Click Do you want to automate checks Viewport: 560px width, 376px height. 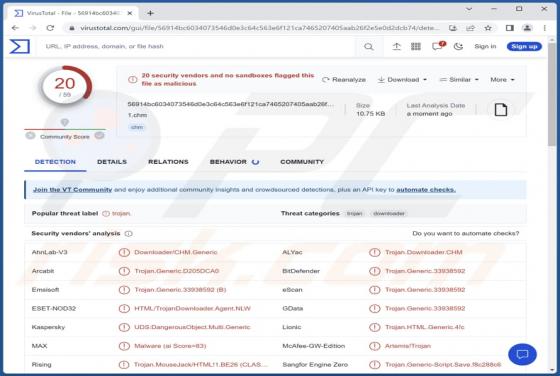(465, 234)
